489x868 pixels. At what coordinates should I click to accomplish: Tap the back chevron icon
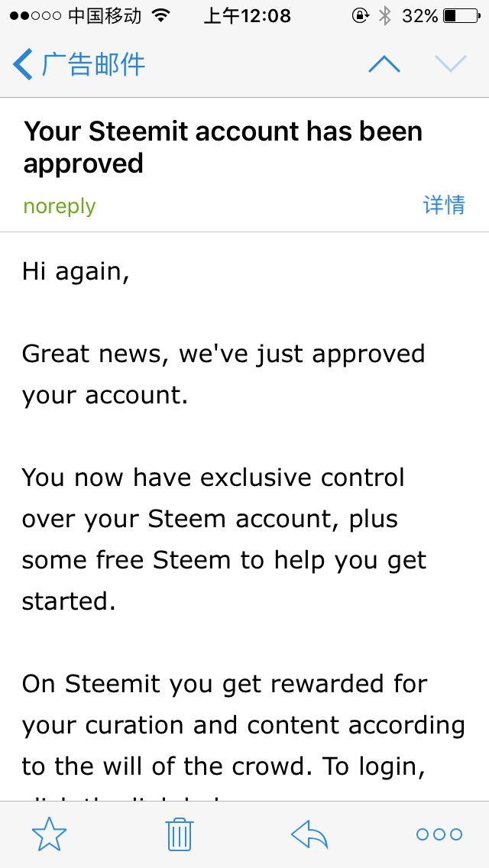pyautogui.click(x=23, y=65)
